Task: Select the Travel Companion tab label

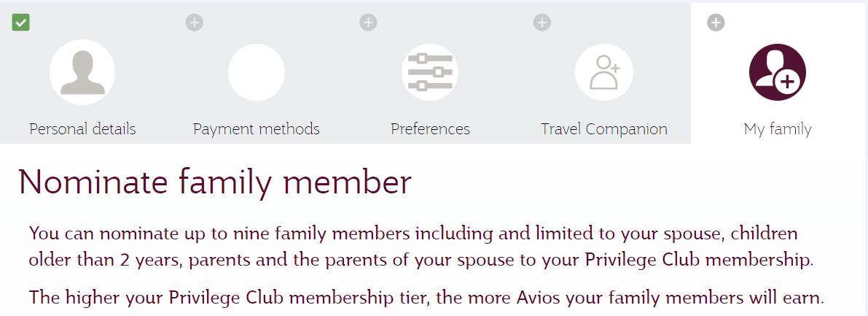Action: pos(603,129)
